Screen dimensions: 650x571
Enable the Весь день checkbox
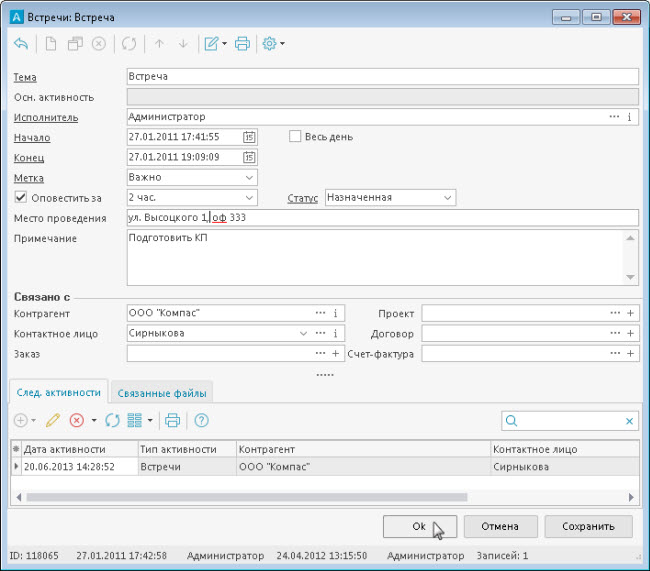point(295,137)
